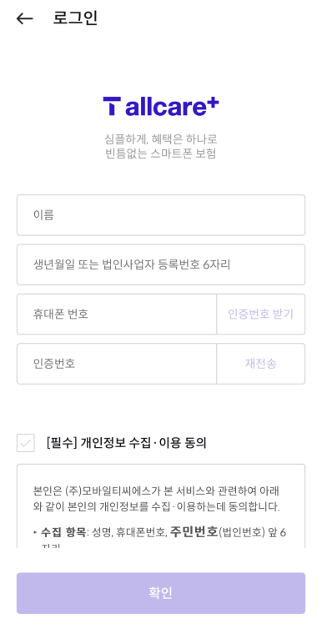Click the 로그인 page title
This screenshot has height=644, width=322.
pyautogui.click(x=75, y=18)
